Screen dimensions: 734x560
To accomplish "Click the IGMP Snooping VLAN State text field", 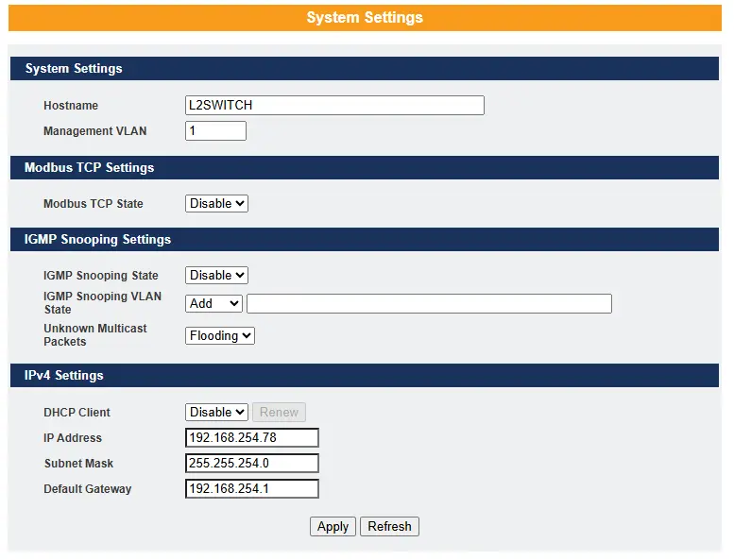I will point(429,304).
